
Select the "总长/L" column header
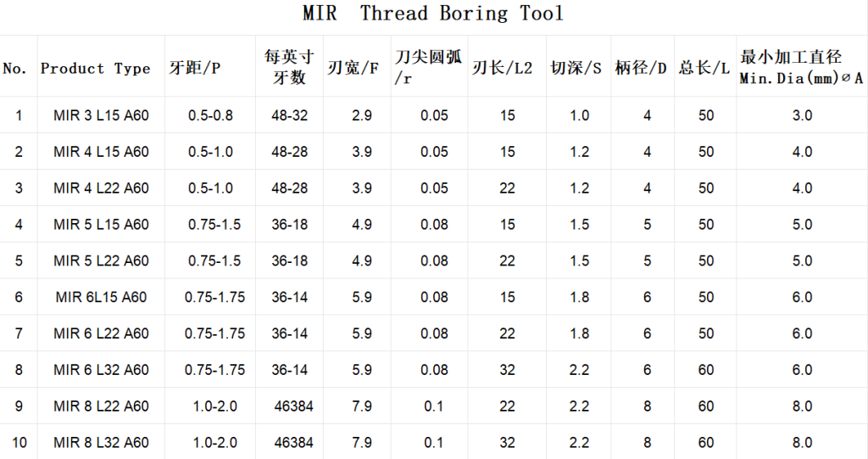704,69
